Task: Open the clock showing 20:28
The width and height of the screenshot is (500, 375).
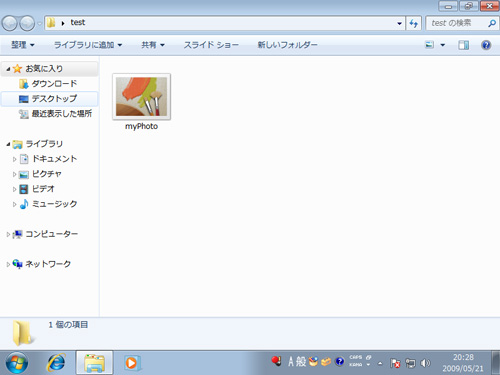Action: click(x=463, y=363)
